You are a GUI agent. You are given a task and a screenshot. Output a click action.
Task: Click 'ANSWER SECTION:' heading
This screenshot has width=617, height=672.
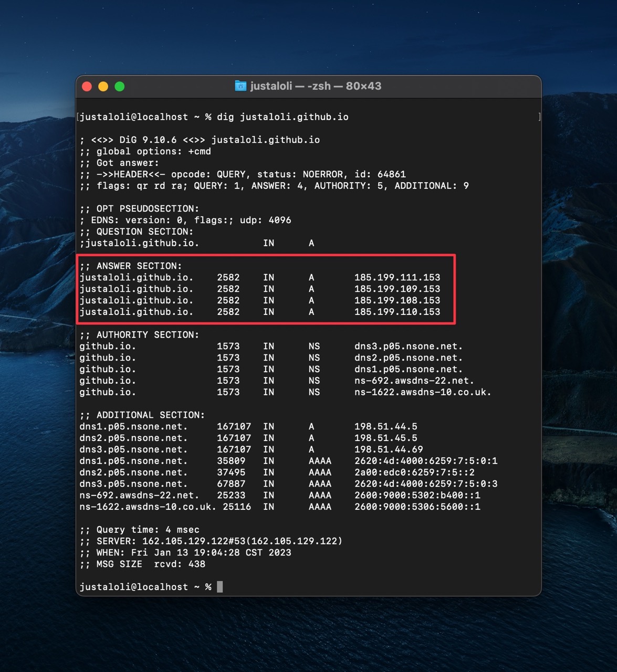(131, 266)
